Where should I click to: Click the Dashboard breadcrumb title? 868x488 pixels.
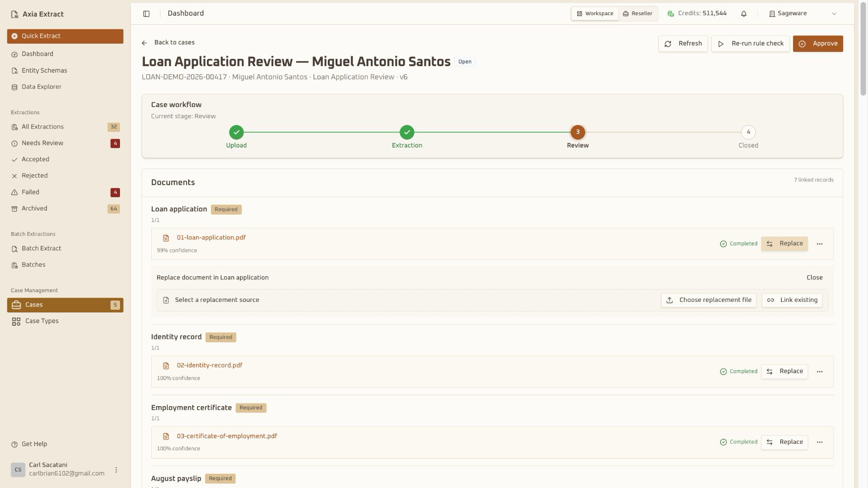186,14
